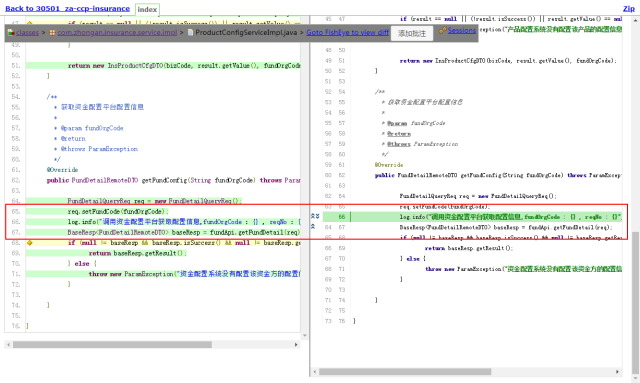
Task: Click the right pane horizontal scrollbar thumb
Action: [x=405, y=372]
